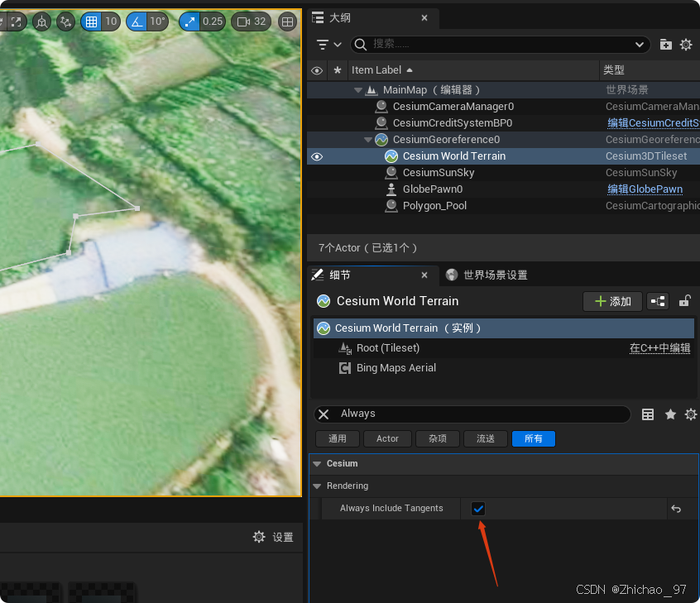Open the Outliner search history chevron

640,44
